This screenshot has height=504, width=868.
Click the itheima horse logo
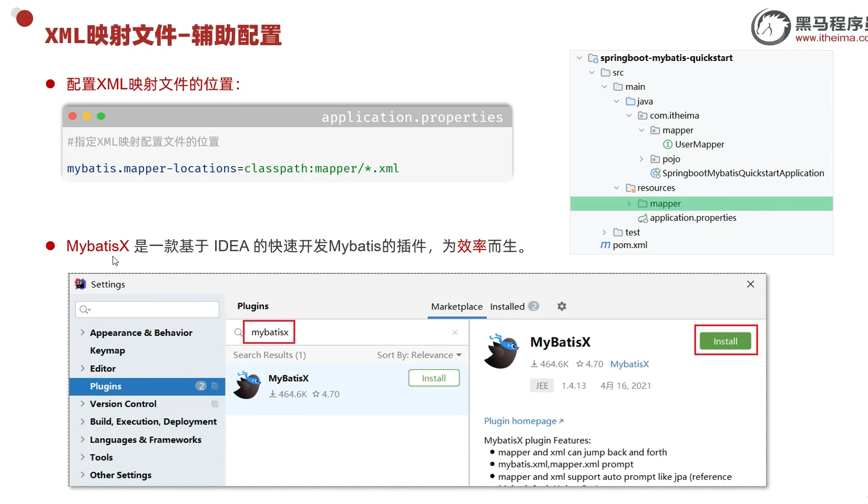(771, 27)
